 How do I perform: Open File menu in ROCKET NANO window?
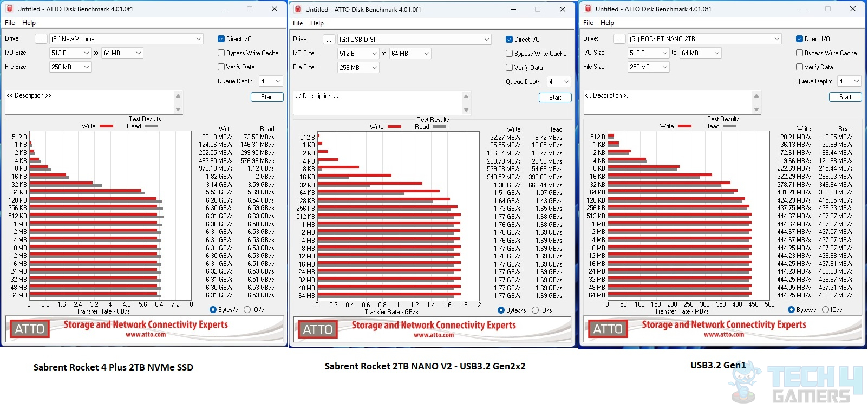pos(588,23)
